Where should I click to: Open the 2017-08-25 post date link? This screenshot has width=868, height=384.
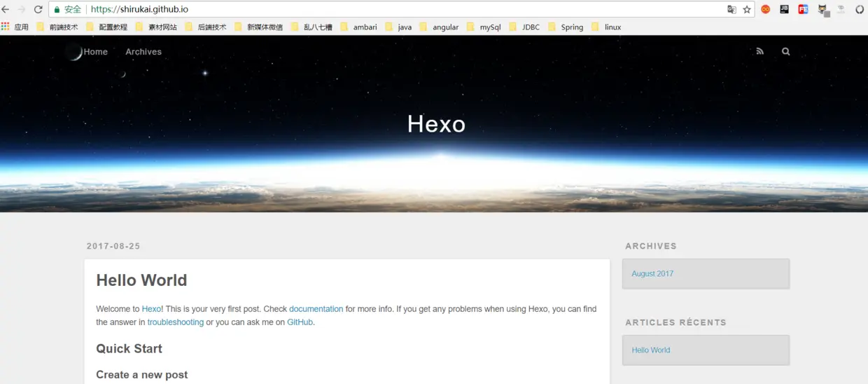click(113, 246)
